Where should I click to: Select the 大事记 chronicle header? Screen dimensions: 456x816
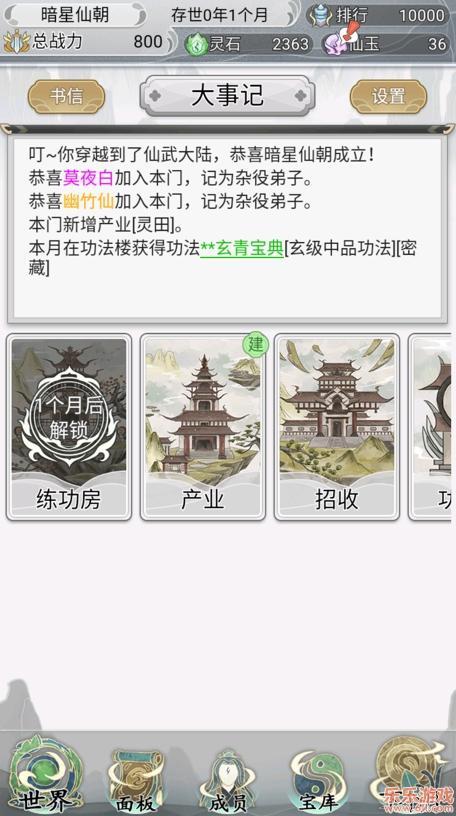pos(228,96)
